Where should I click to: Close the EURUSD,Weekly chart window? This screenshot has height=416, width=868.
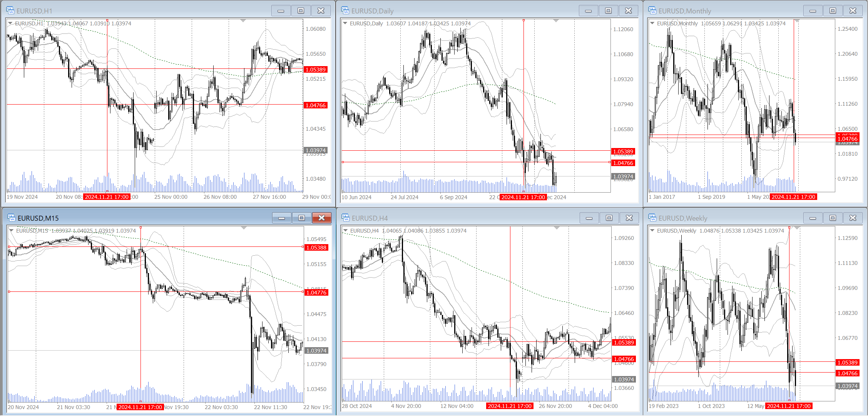[853, 218]
